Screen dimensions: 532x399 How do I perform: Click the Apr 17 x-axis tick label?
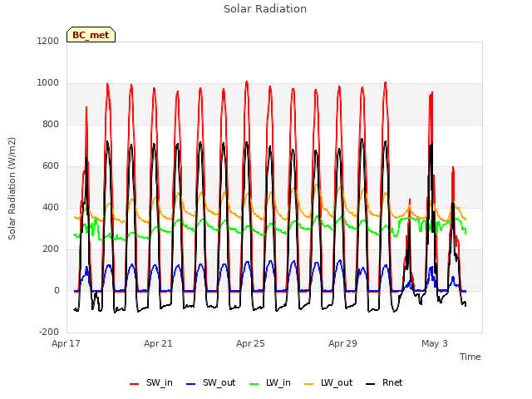pos(66,343)
